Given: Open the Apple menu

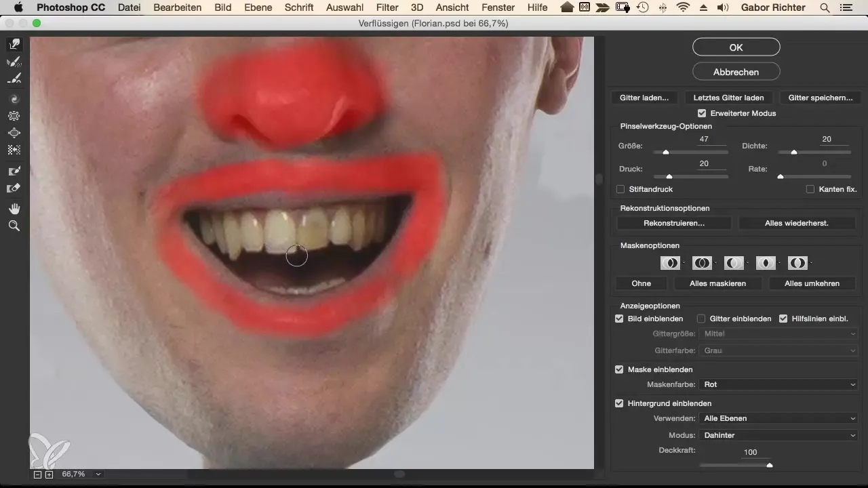Looking at the screenshot, I should (x=18, y=7).
